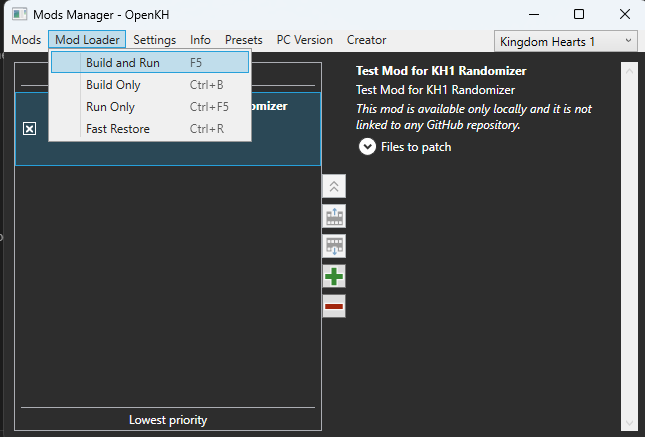Open the Mods menu
The height and width of the screenshot is (437, 645).
point(26,40)
